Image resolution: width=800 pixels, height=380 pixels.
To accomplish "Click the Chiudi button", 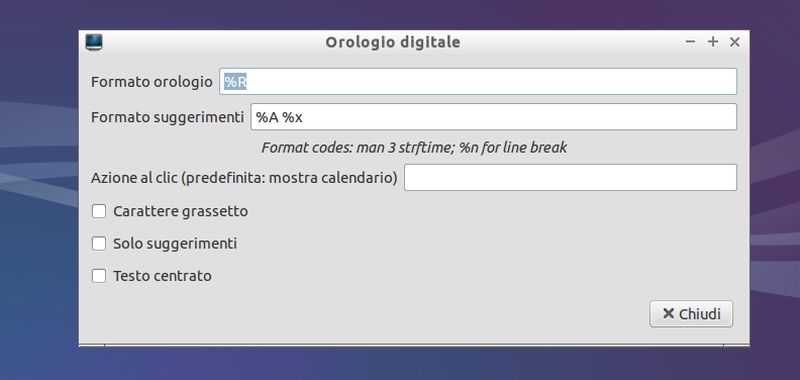I will click(x=691, y=314).
